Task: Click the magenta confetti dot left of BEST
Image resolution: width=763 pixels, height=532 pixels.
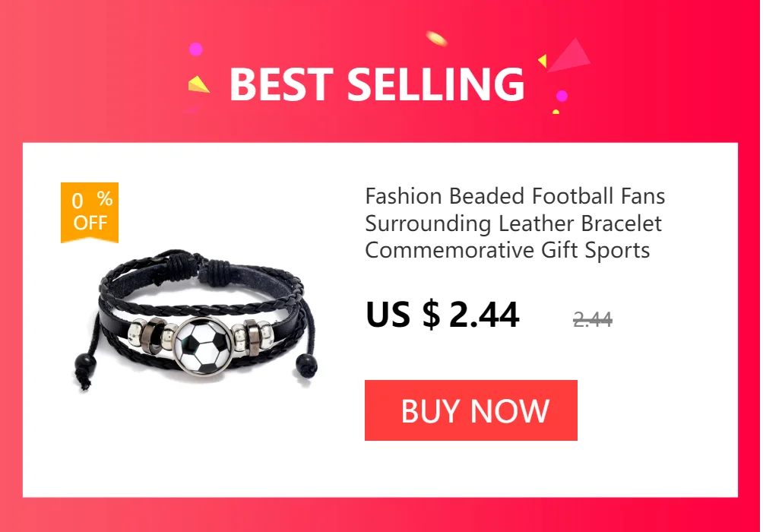Action: click(x=195, y=49)
